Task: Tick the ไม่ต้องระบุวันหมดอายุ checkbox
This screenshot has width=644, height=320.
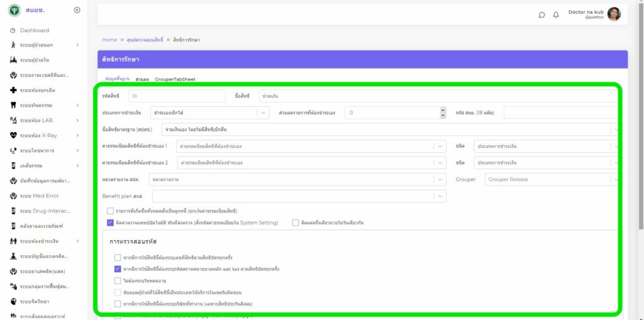Action: (118, 280)
